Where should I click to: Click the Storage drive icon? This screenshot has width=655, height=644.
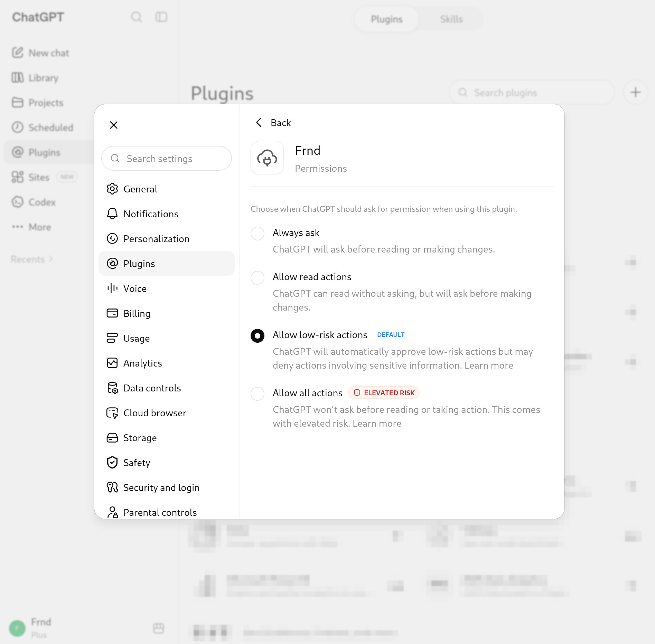point(112,438)
